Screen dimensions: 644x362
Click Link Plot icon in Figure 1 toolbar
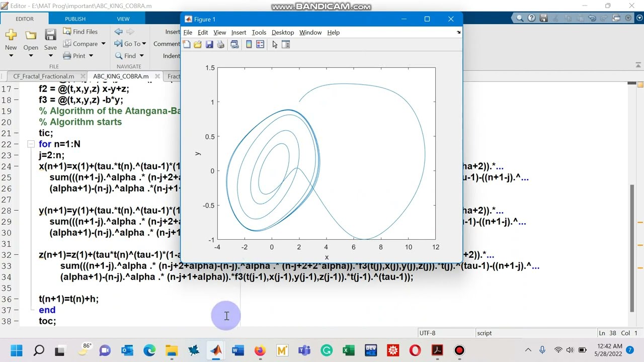click(234, 45)
